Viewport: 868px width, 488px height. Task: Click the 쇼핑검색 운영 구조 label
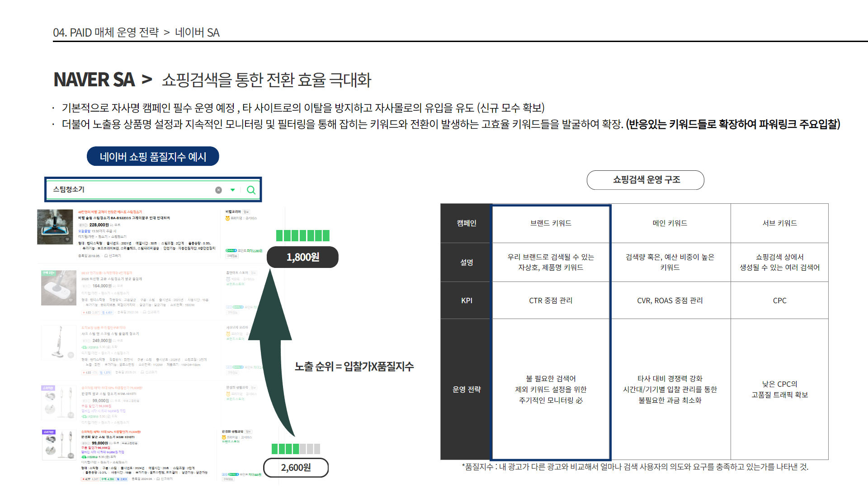pyautogui.click(x=646, y=180)
